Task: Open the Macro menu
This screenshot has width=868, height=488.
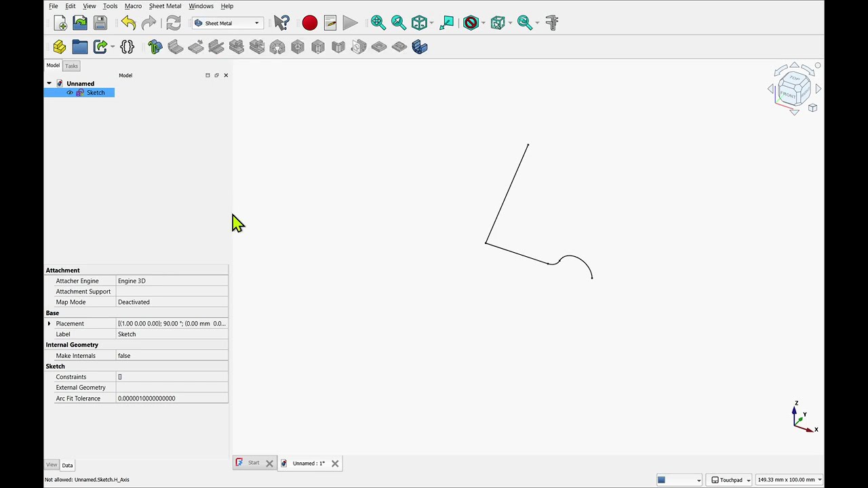Action: [133, 6]
